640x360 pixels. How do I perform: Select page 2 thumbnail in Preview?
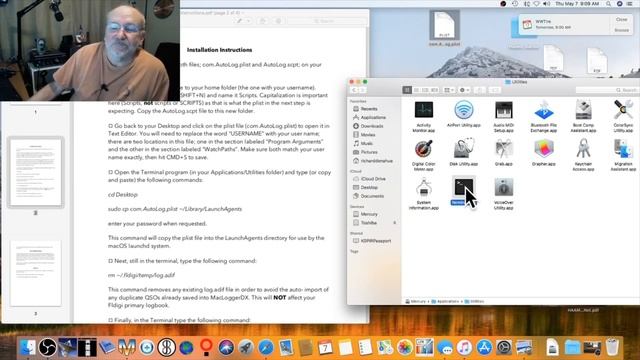(x=36, y=172)
